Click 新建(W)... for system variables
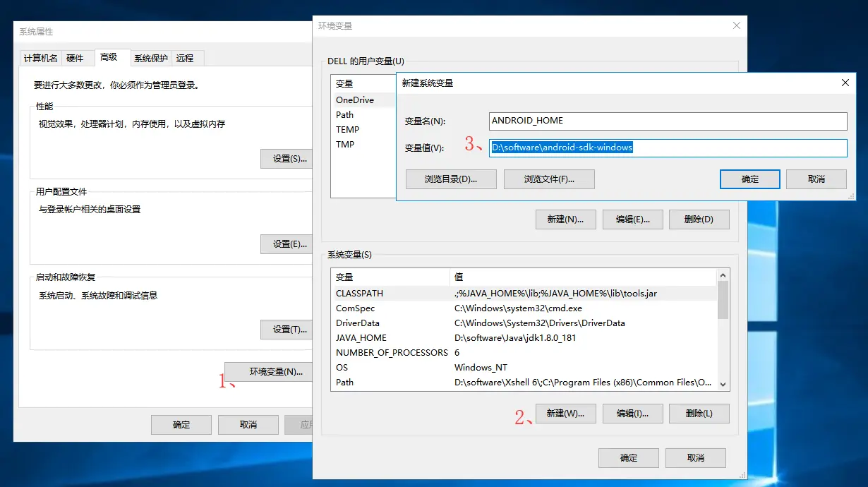This screenshot has height=487, width=868. (565, 414)
